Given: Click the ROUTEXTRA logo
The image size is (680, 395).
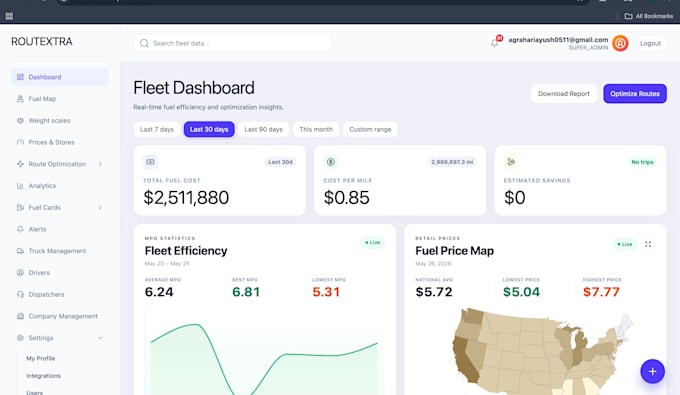Looking at the screenshot, I should 42,42.
